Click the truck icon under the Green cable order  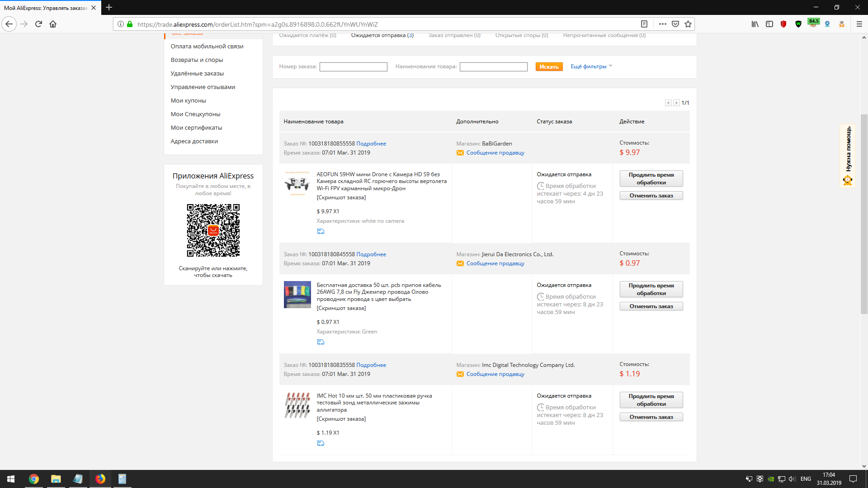(x=321, y=342)
